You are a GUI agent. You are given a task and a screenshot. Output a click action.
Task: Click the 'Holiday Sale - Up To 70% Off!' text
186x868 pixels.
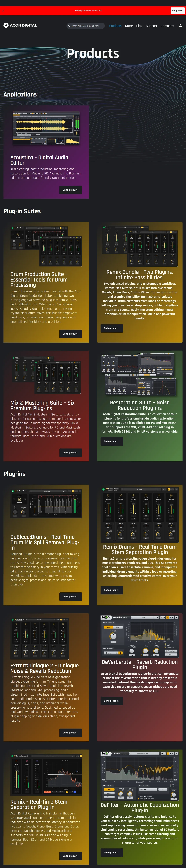point(89,11)
